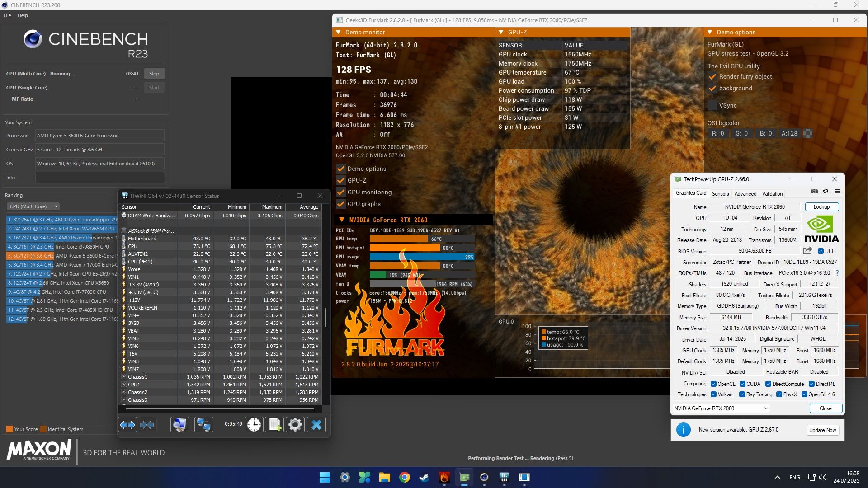Open HWiNFO summary monitor-with-magnifier icon
Screen dimensions: 868x488
(x=179, y=425)
